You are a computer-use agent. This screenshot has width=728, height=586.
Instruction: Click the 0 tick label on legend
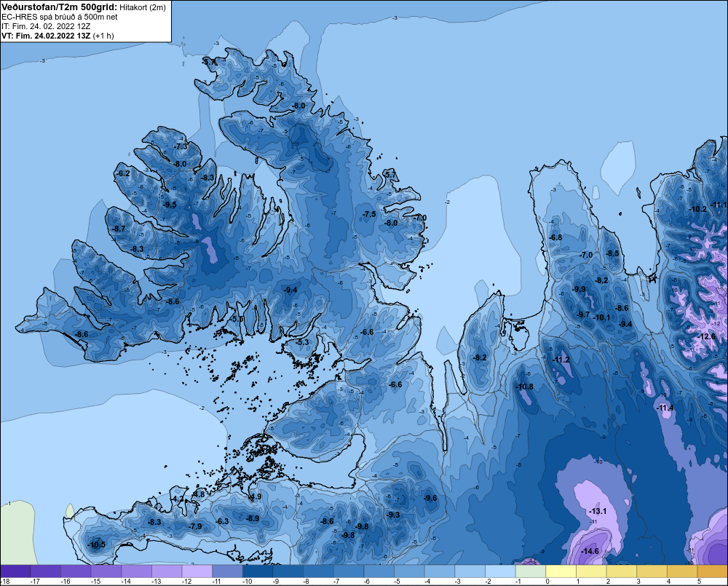(x=547, y=582)
